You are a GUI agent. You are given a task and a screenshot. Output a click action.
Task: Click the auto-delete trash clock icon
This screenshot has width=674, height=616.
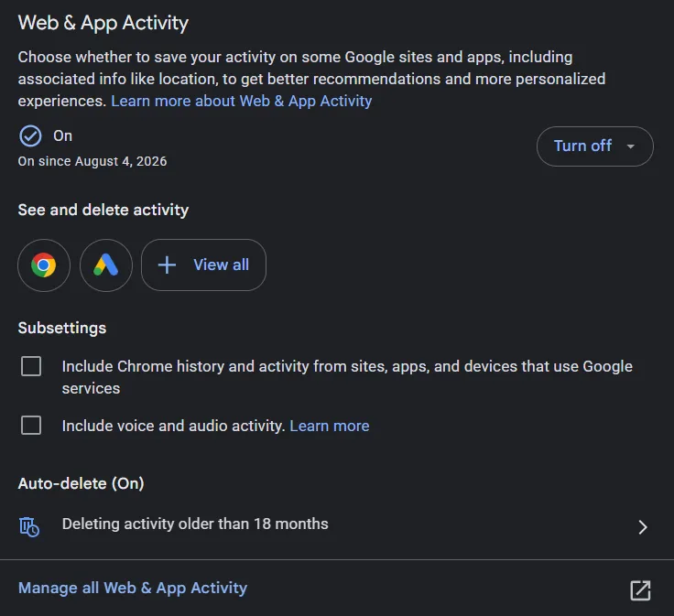pyautogui.click(x=29, y=526)
